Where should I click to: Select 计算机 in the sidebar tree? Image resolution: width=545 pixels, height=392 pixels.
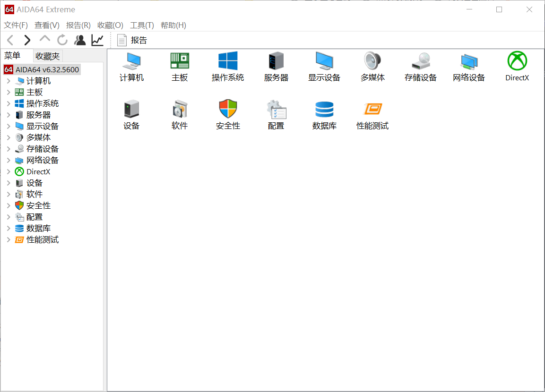click(x=39, y=81)
